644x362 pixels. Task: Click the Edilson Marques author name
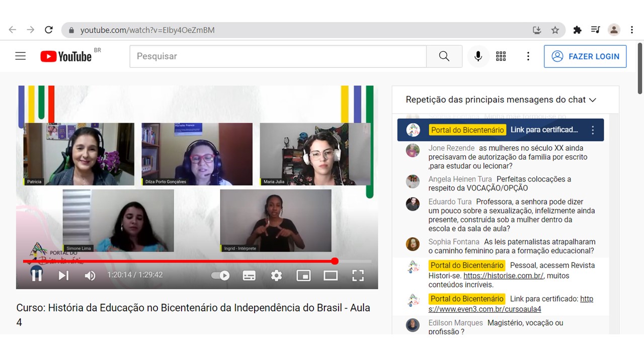[x=455, y=323]
